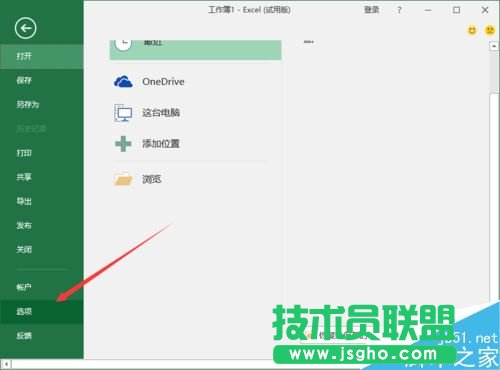Click the vertical scrollbar thumb
500x370 pixels.
coord(494,72)
